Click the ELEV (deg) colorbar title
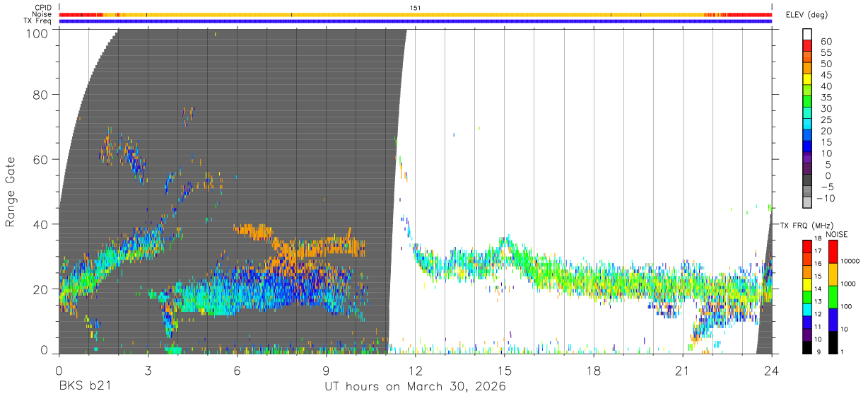This screenshot has height=401, width=868. (806, 15)
